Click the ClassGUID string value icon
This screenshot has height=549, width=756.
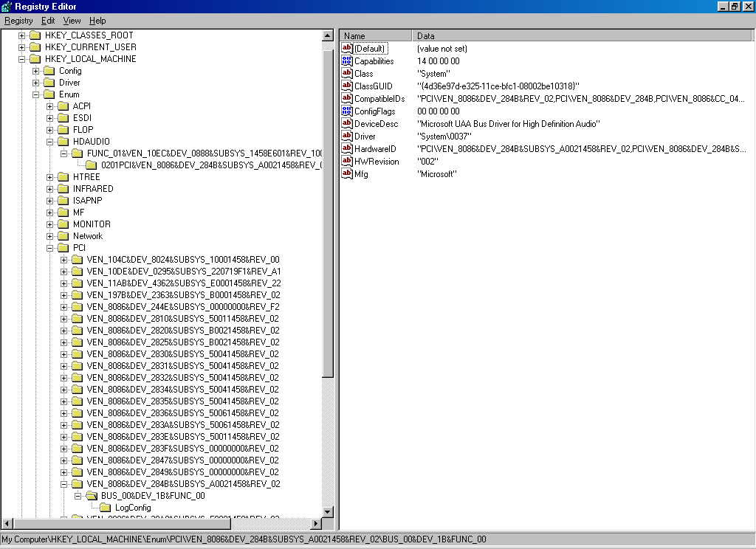pyautogui.click(x=347, y=86)
